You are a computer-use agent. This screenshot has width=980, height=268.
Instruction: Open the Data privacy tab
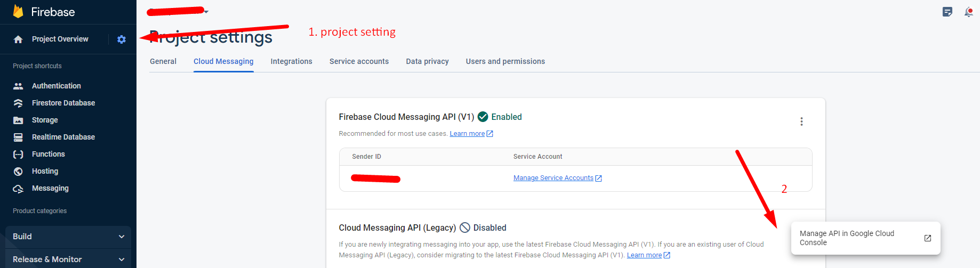click(428, 61)
